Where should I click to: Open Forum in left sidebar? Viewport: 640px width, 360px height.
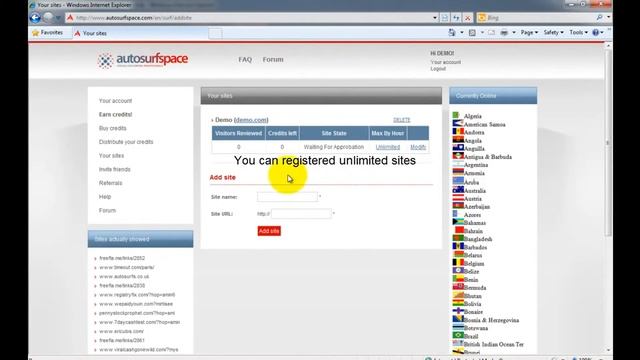tap(107, 211)
